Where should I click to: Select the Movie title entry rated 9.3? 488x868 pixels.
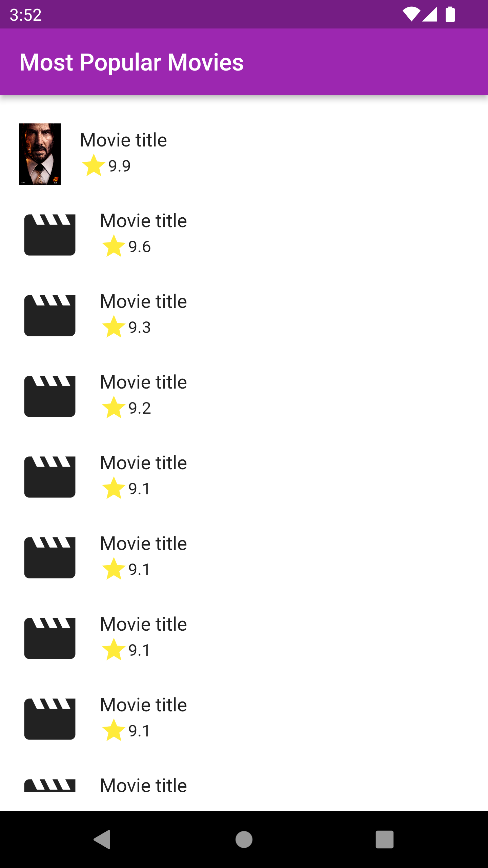point(143,301)
